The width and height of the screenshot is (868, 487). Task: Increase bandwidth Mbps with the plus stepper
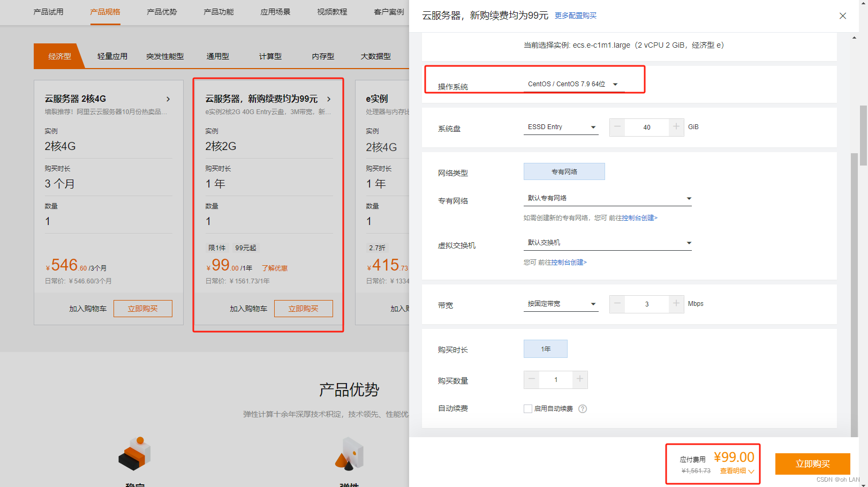point(676,304)
